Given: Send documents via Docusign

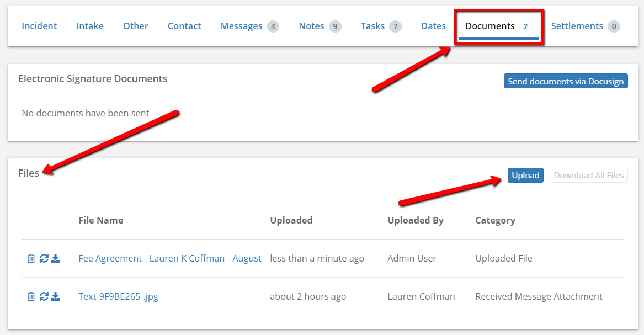Looking at the screenshot, I should coord(565,81).
